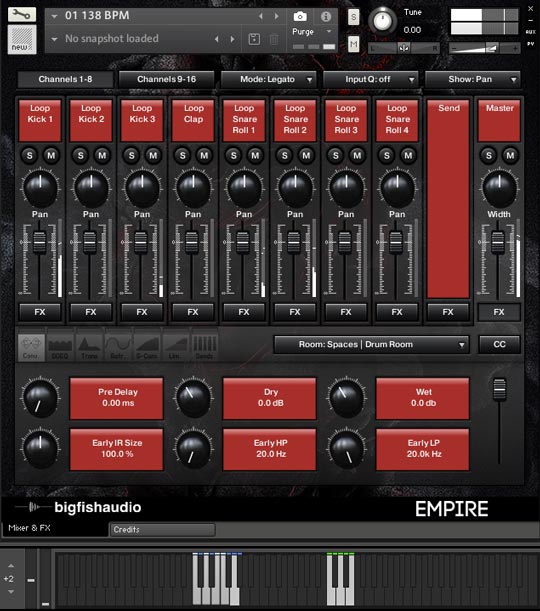Click the Loop Kick 2 Pan knob

[x=91, y=189]
